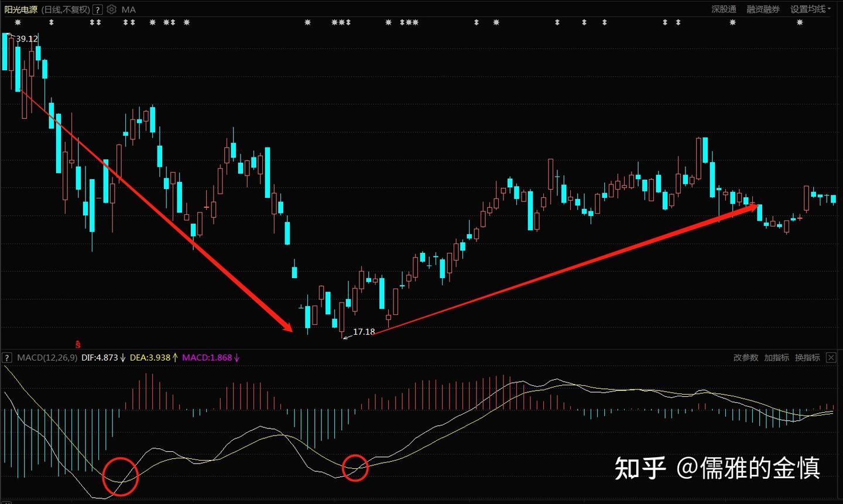Select the DEA:3.938 value
This screenshot has width=843, height=504.
click(150, 358)
